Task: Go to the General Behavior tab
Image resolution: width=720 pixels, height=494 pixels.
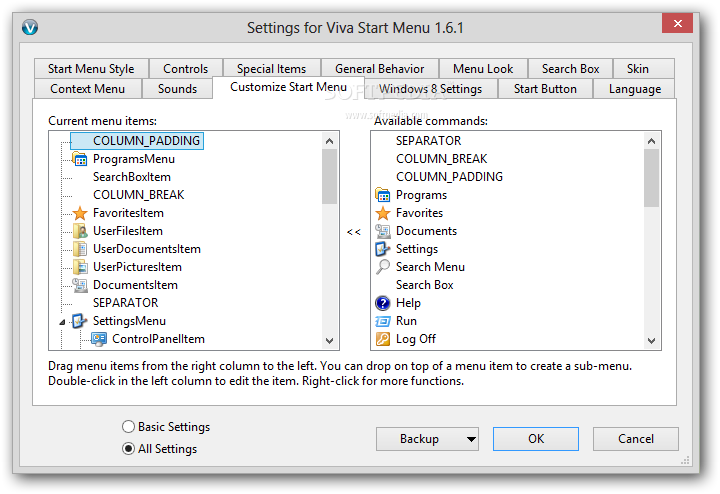Action: click(380, 68)
